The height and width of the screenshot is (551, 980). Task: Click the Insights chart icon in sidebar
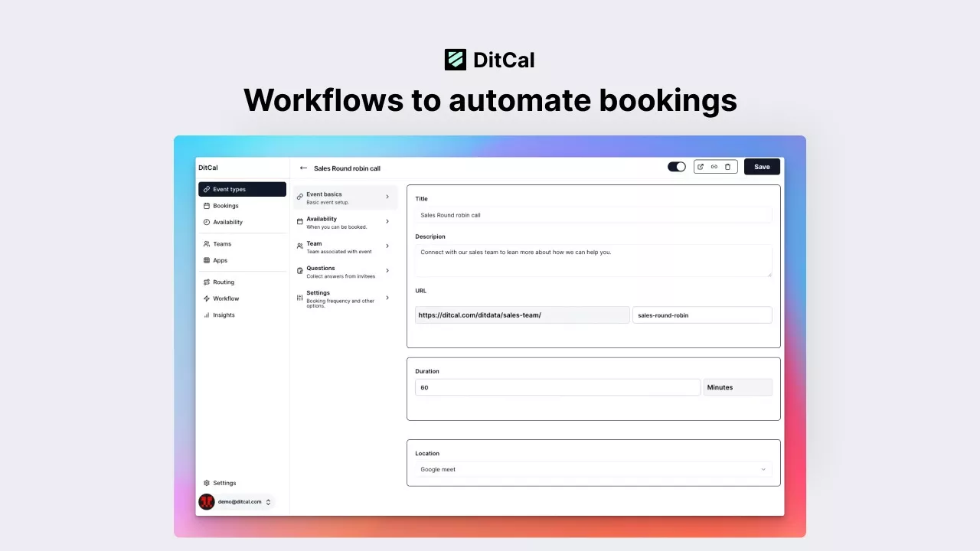tap(207, 315)
